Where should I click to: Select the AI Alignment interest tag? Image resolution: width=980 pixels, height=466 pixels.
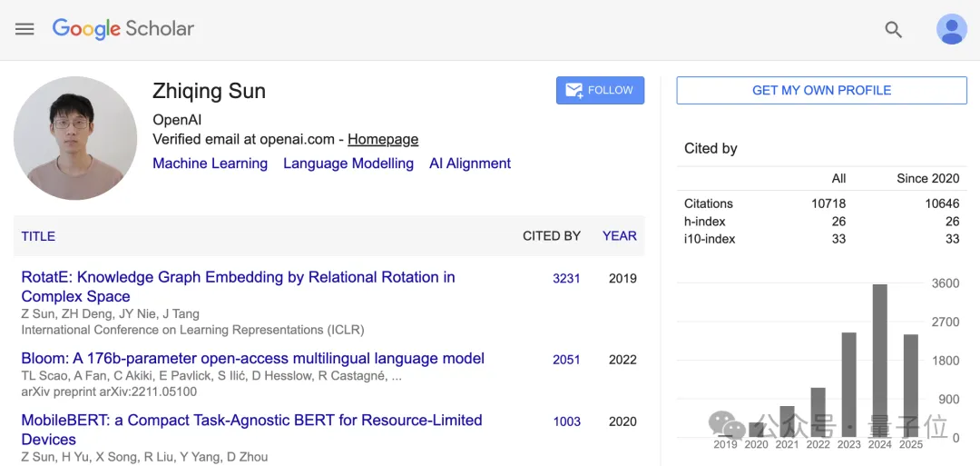click(470, 164)
